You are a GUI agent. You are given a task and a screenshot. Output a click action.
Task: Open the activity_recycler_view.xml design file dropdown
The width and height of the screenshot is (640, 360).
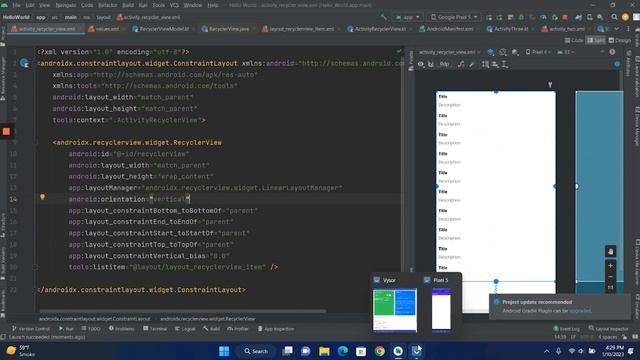449,52
